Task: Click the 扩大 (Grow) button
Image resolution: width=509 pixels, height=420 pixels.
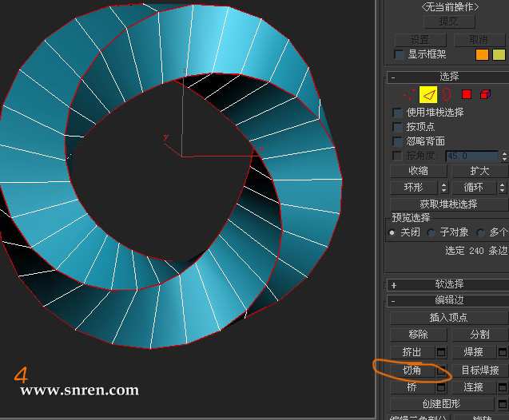Action: tap(479, 171)
